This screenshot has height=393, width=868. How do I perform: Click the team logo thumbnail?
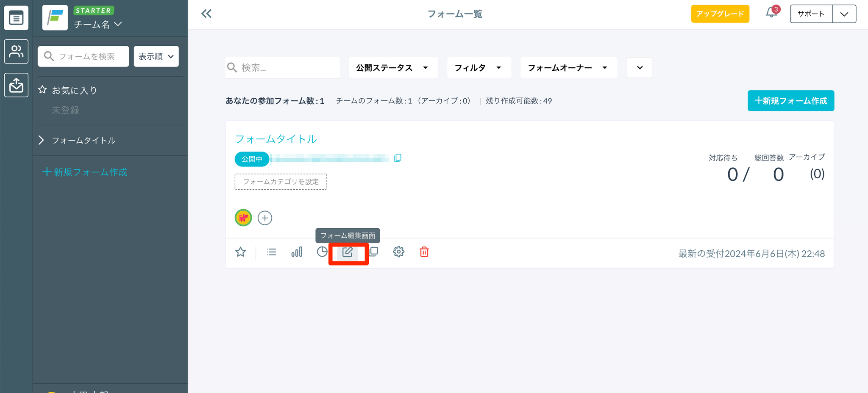tap(55, 18)
